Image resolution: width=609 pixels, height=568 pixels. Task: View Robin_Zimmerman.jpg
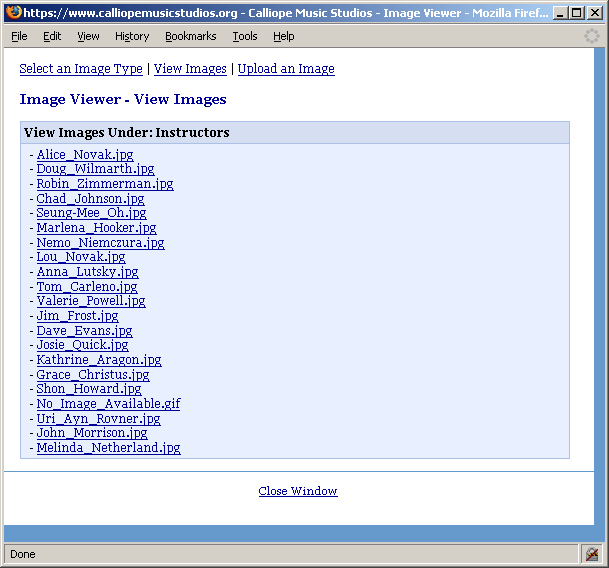pos(105,184)
